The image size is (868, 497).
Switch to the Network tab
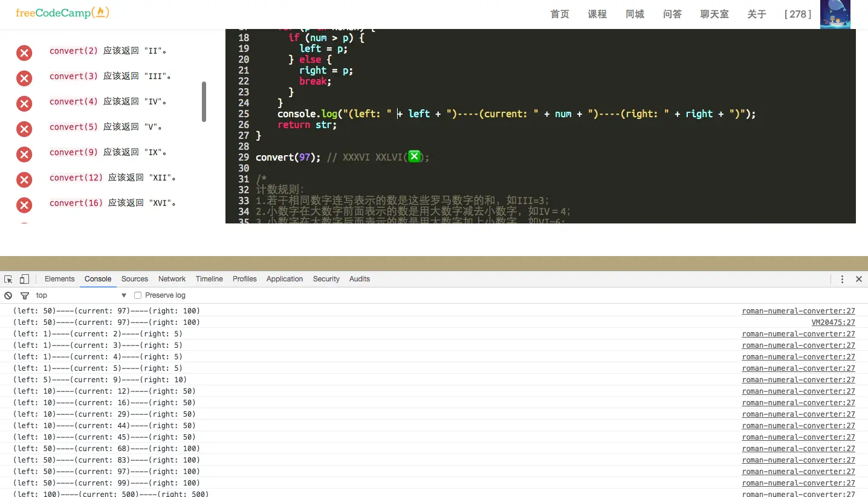pos(172,279)
